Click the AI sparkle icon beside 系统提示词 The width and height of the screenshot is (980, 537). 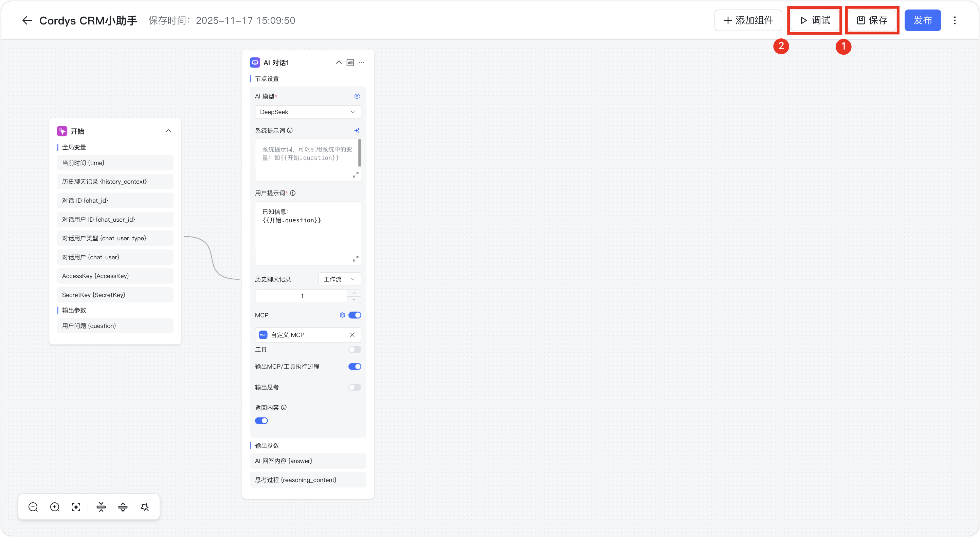coord(357,130)
